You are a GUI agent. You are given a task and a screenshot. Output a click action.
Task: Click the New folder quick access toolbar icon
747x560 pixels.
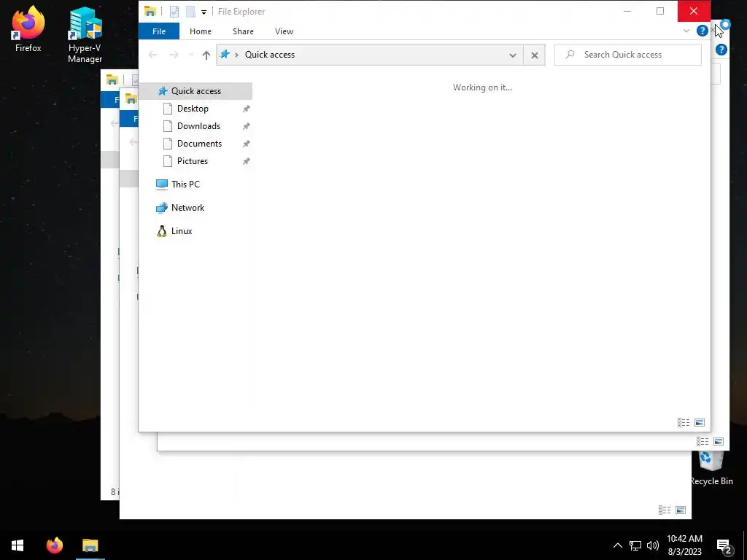(190, 12)
